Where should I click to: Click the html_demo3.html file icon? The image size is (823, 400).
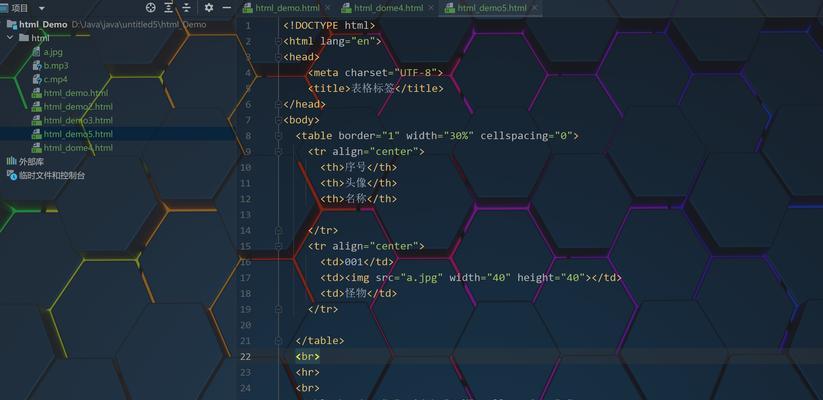pos(36,120)
